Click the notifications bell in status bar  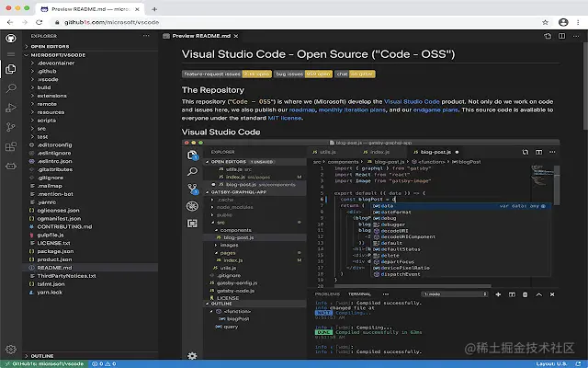(578, 364)
